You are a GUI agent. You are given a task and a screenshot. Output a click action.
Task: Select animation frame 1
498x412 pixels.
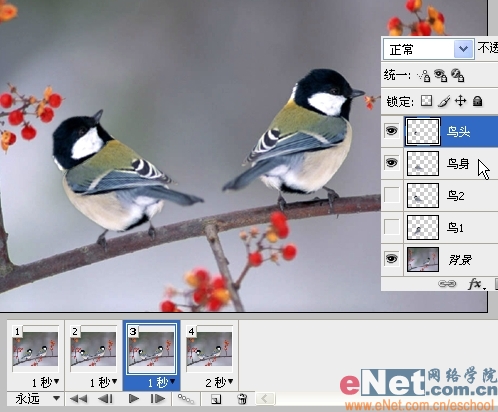point(35,349)
